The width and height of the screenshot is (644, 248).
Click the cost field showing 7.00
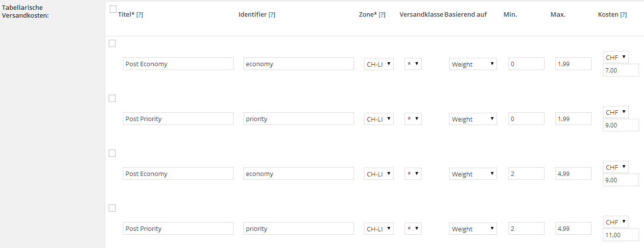620,71
